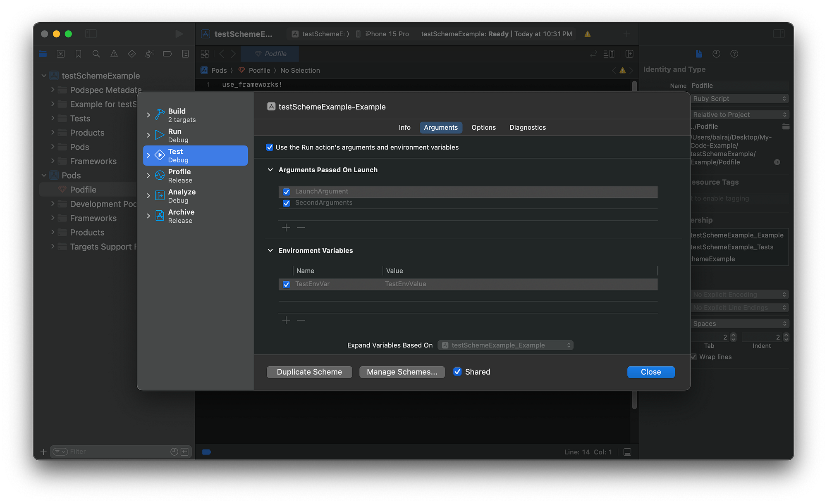827x504 pixels.
Task: Select the Podfile editor tab
Action: [270, 54]
